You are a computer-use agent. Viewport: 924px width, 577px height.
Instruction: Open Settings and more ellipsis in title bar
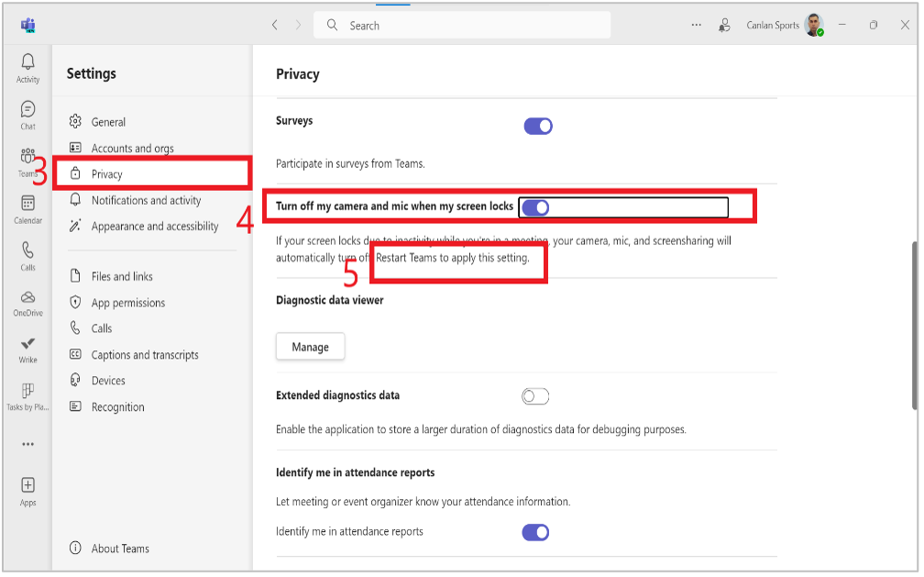click(x=697, y=25)
